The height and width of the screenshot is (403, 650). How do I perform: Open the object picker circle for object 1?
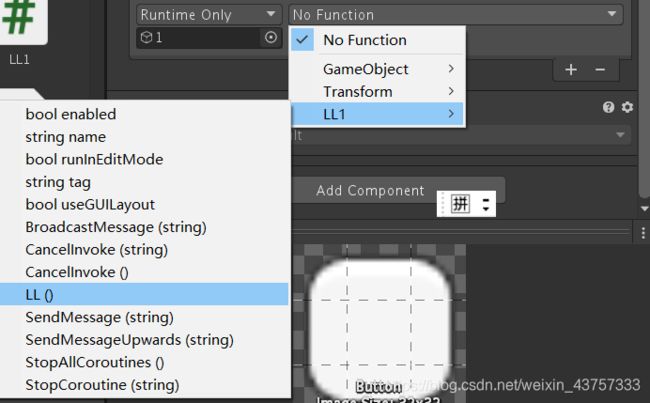(x=271, y=37)
